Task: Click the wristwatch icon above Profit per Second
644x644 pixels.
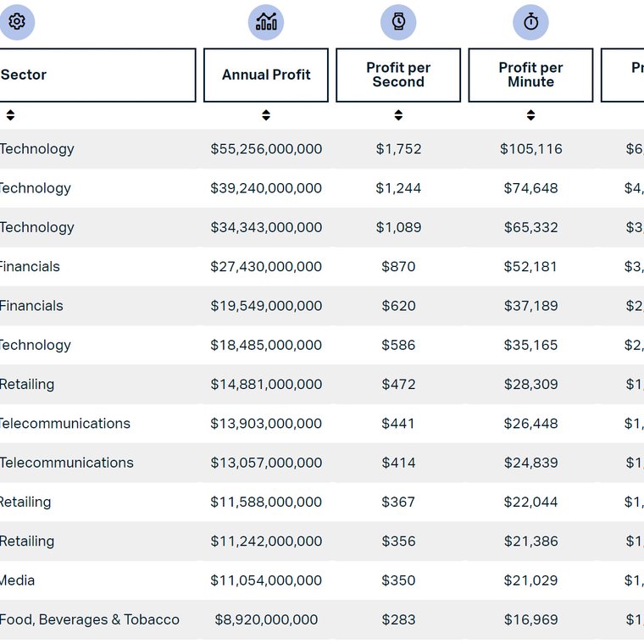Action: (x=398, y=22)
